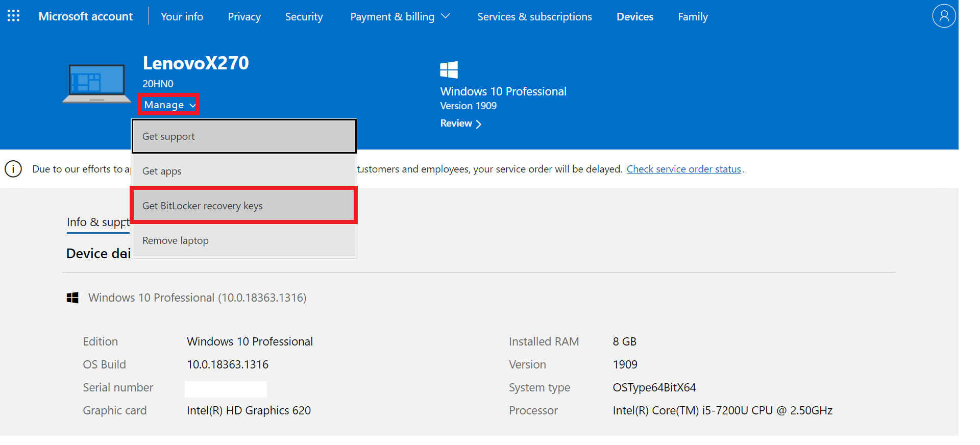Choose Get BitLocker recovery keys
980x445 pixels.
click(x=244, y=205)
